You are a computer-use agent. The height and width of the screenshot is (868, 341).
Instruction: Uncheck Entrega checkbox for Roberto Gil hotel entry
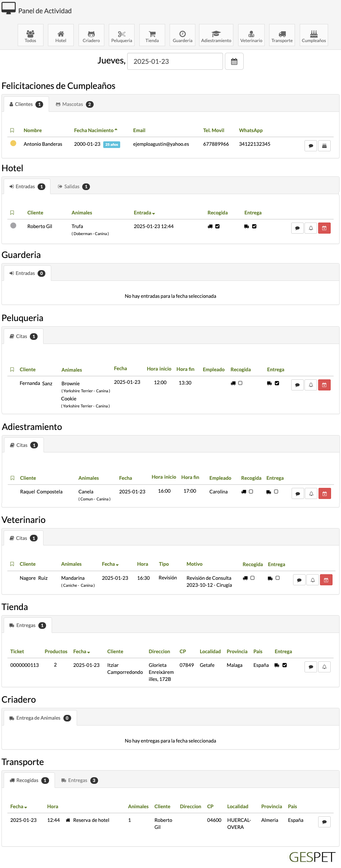coord(254,226)
